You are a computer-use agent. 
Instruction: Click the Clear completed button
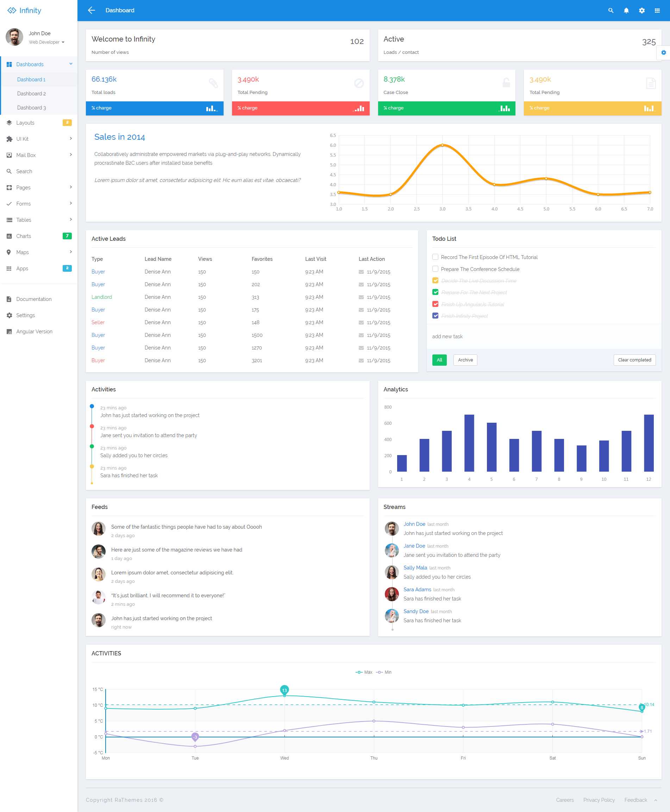(634, 360)
